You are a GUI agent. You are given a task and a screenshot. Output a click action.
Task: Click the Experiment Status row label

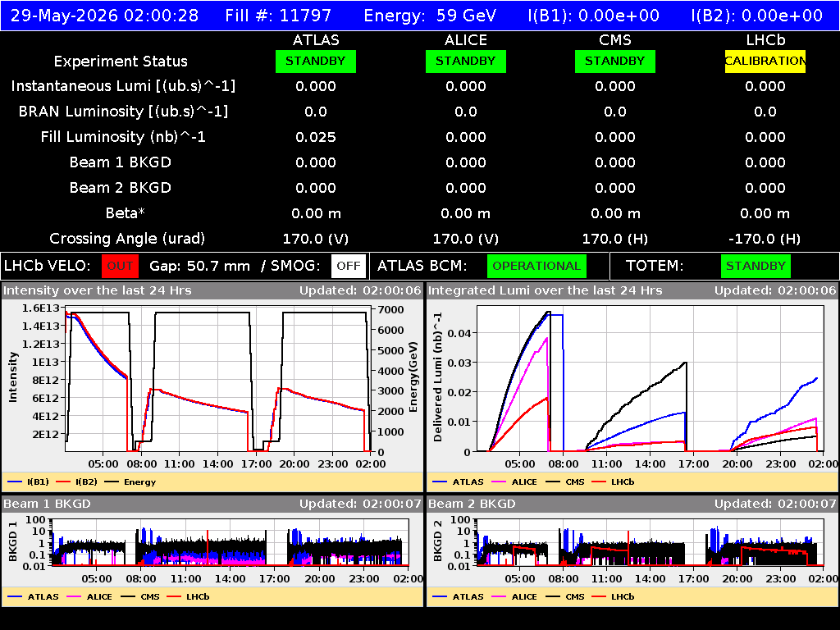click(121, 62)
